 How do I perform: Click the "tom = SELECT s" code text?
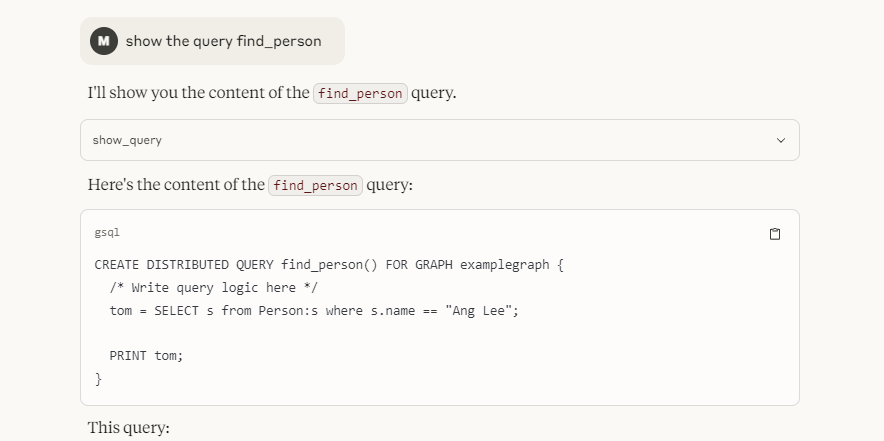point(160,310)
